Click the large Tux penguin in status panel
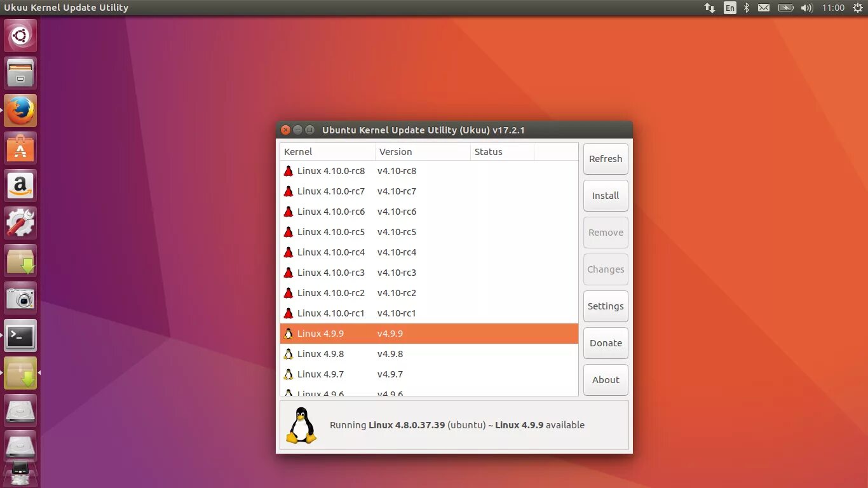This screenshot has width=868, height=488. coord(301,425)
